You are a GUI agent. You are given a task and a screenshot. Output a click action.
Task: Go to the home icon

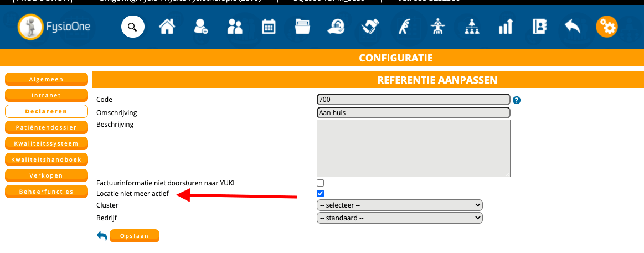tap(167, 27)
